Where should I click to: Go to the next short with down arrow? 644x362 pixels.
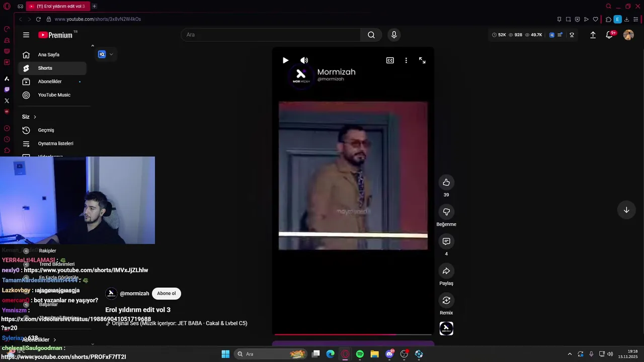[x=626, y=210]
